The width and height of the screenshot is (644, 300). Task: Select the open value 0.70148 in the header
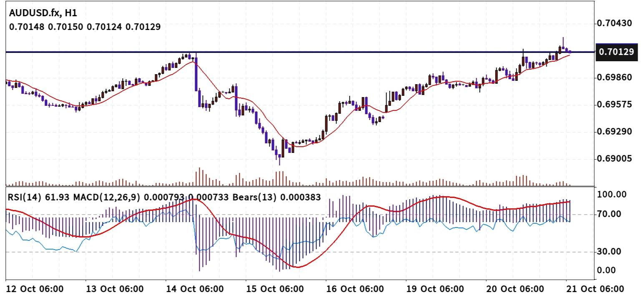[x=27, y=27]
